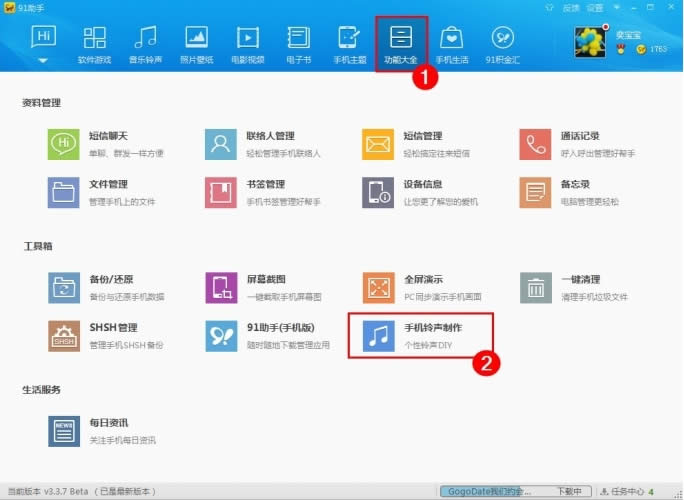
Task: Open 通话记录 phone icon
Action: [x=535, y=144]
